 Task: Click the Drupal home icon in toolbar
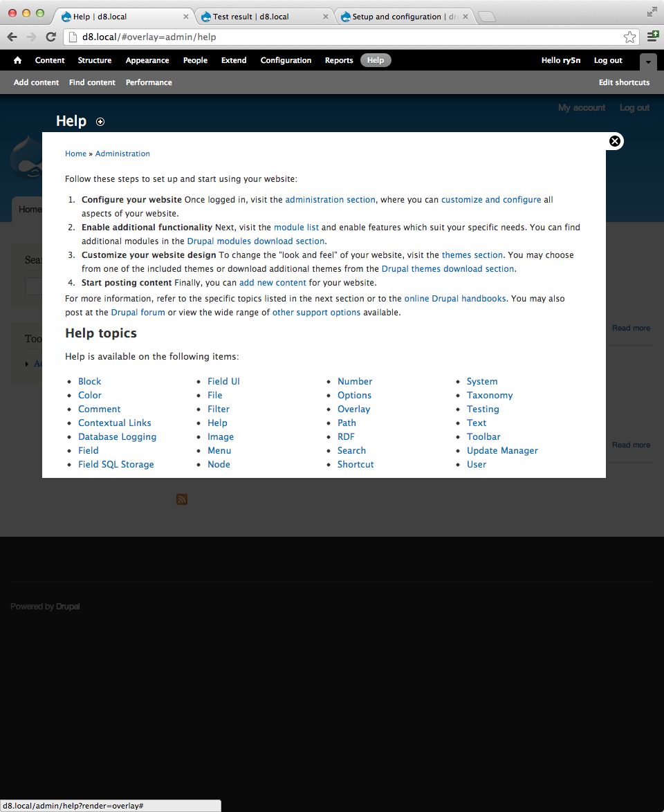17,60
